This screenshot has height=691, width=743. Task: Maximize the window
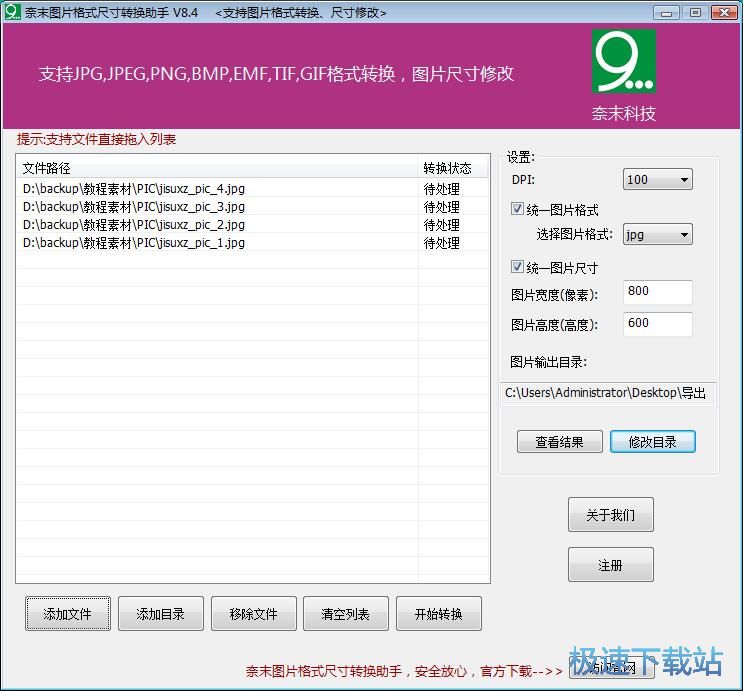[x=695, y=12]
